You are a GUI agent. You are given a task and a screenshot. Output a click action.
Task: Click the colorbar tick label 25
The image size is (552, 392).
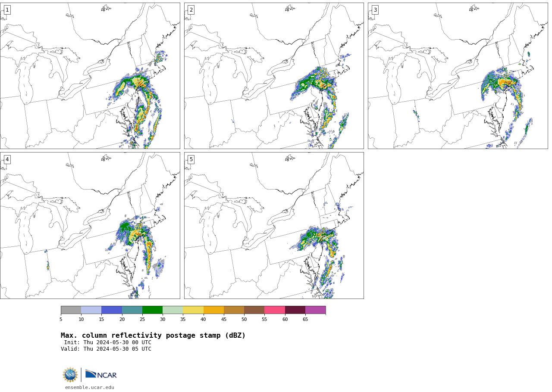[142, 320]
